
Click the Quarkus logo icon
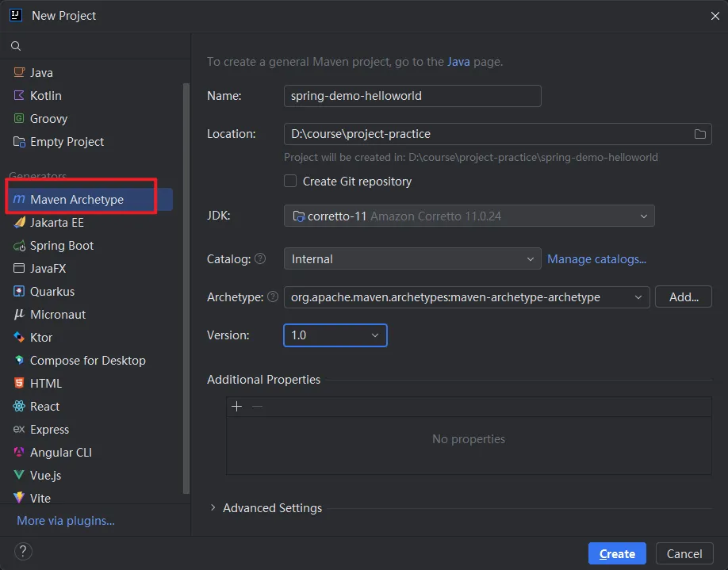(x=19, y=292)
